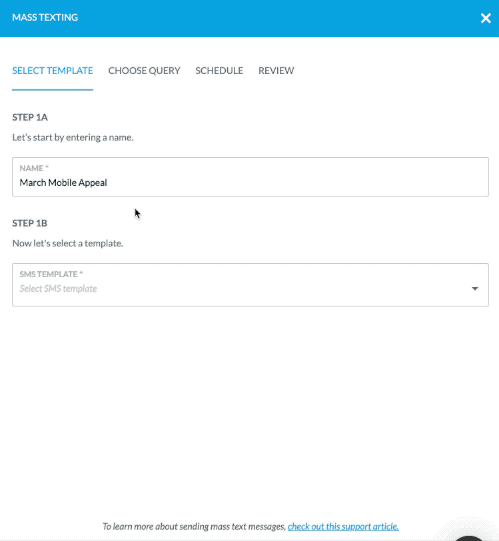Close the Mass Texting dialog
This screenshot has width=499, height=541.
click(x=486, y=18)
